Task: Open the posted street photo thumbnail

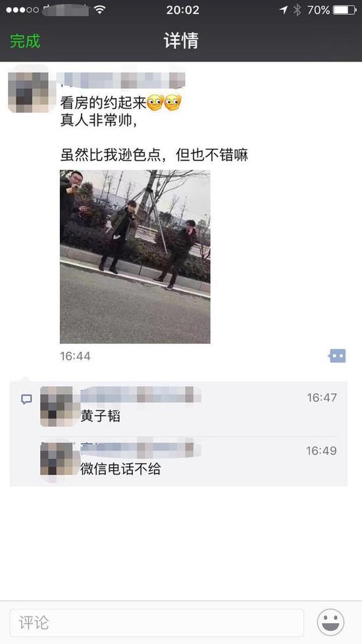Action: (x=135, y=257)
